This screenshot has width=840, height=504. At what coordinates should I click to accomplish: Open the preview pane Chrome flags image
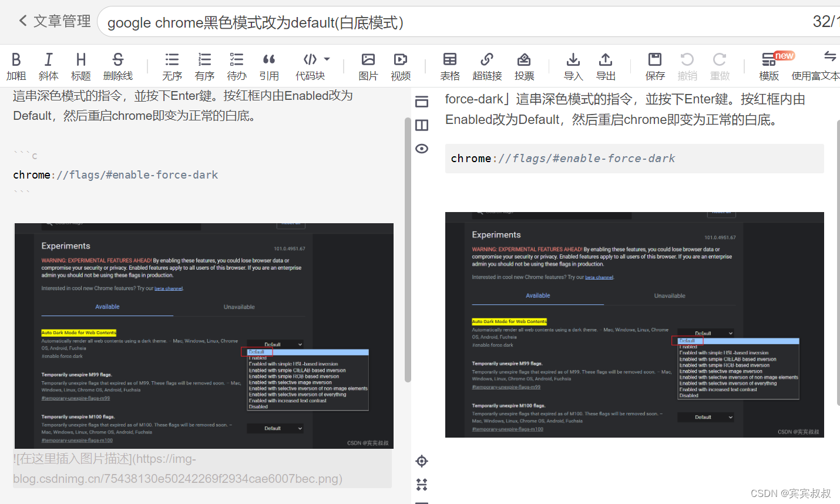[x=634, y=325]
